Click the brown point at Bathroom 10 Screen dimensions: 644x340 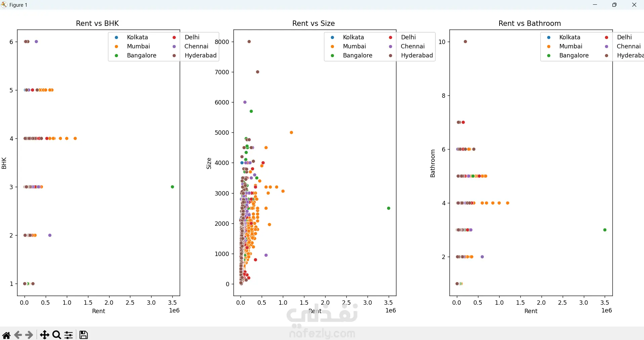pos(466,42)
